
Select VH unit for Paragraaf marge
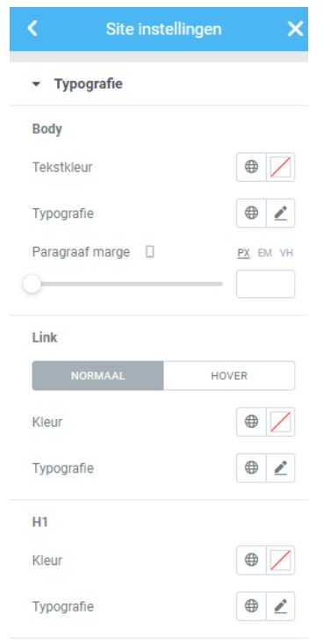[286, 253]
